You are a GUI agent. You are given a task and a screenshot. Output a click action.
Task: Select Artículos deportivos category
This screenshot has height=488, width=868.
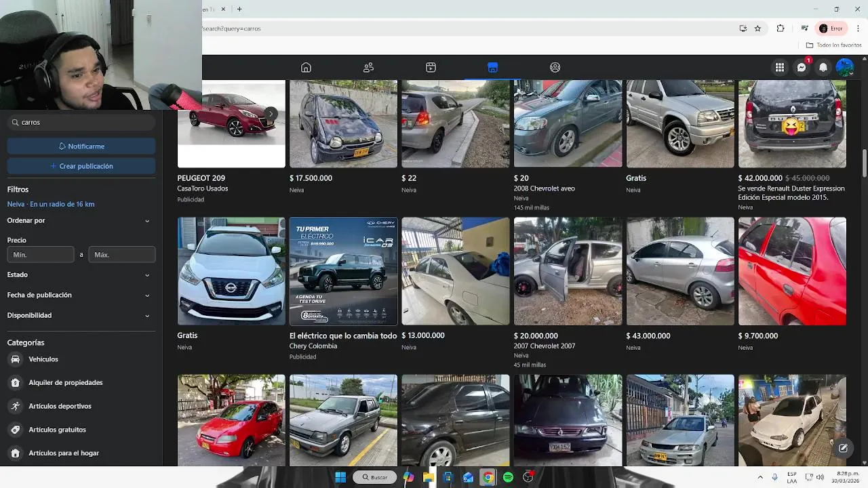80,406
